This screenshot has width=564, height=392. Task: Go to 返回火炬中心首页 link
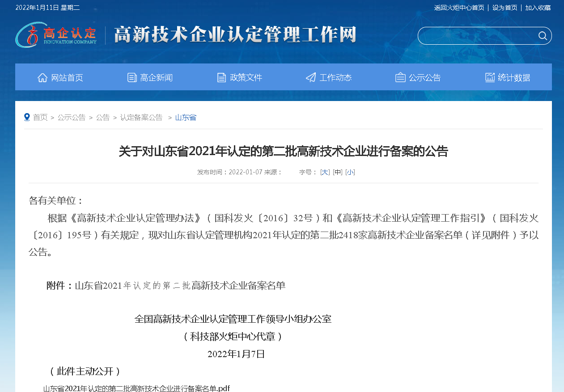459,8
